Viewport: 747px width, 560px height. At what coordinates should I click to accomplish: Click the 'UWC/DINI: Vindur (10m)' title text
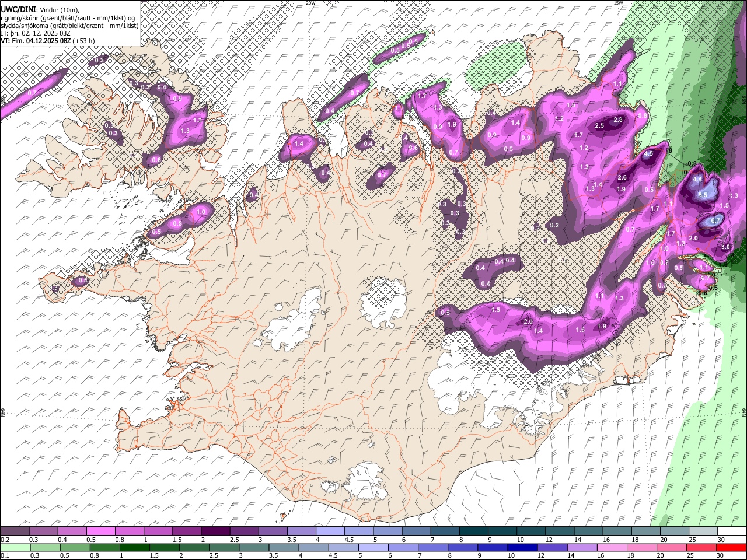40,10
